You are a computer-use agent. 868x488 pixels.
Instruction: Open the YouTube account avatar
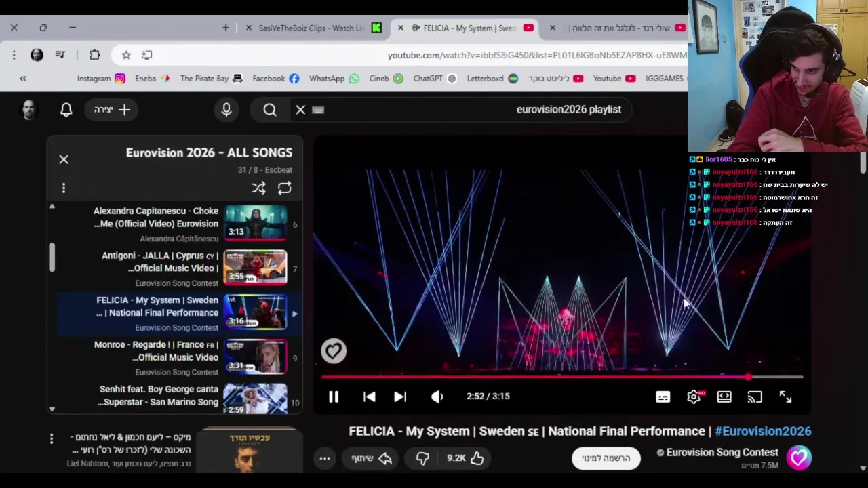28,110
